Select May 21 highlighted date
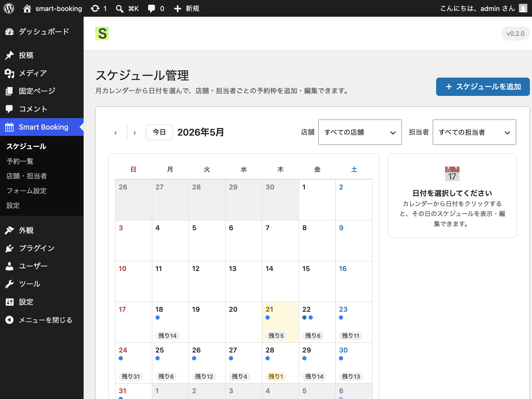The image size is (532, 399). pyautogui.click(x=280, y=322)
